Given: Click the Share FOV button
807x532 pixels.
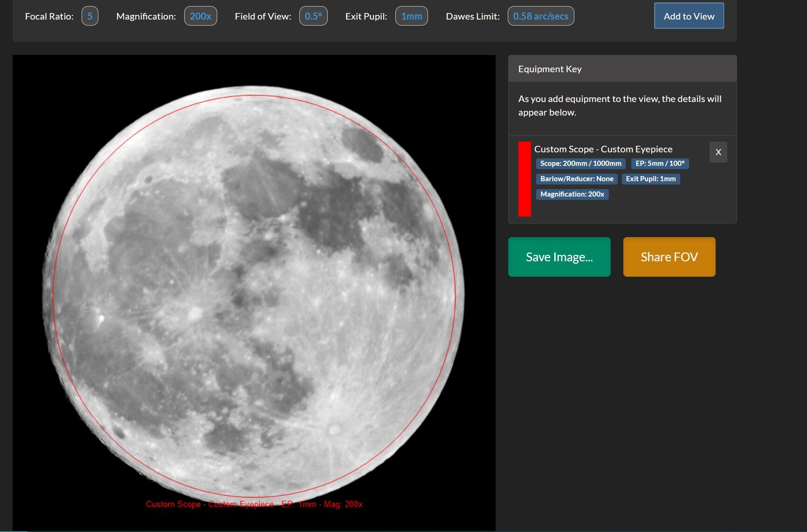Looking at the screenshot, I should [x=669, y=257].
